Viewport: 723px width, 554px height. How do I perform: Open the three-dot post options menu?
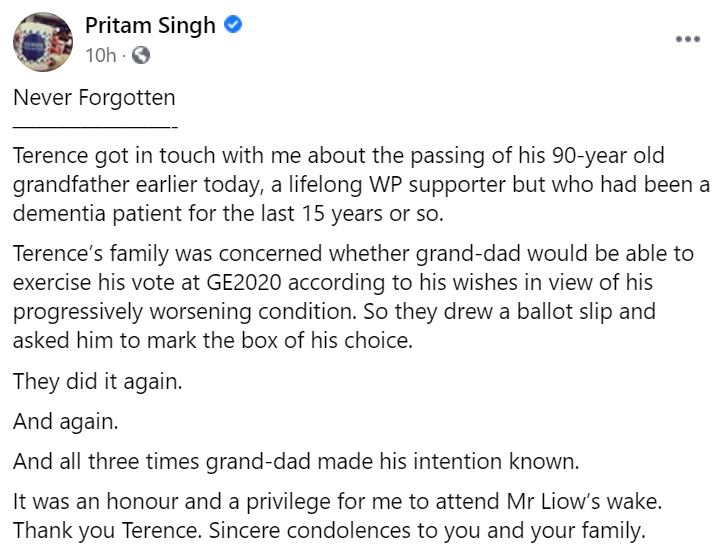(688, 38)
